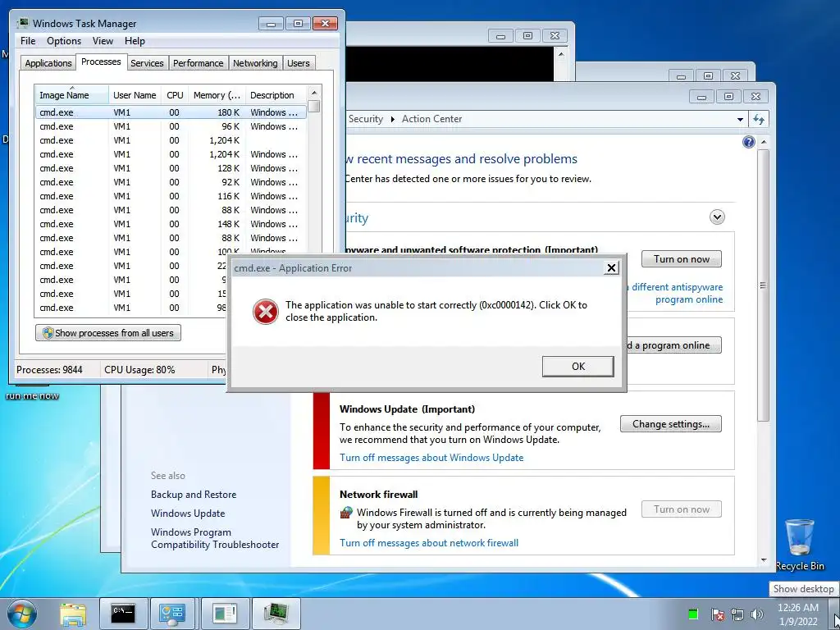Sort processes by User Name column
The image size is (840, 630).
click(x=135, y=95)
